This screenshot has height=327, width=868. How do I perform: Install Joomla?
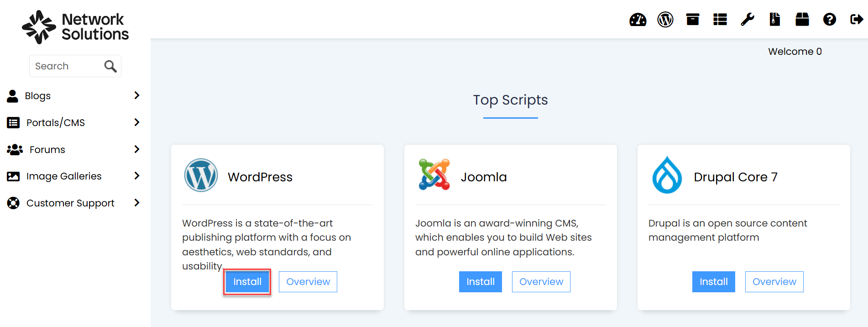click(481, 282)
